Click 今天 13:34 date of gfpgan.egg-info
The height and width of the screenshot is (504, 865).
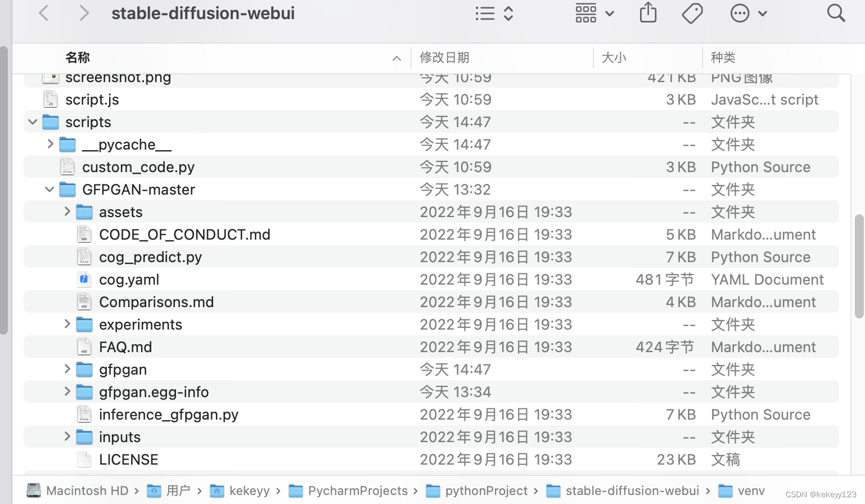tap(456, 392)
